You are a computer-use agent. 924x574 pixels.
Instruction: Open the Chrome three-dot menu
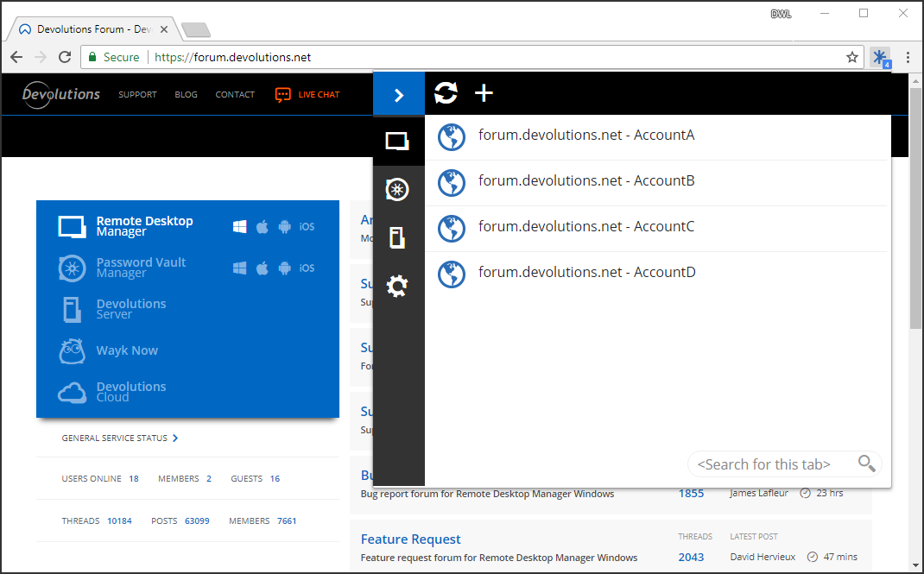coord(908,57)
